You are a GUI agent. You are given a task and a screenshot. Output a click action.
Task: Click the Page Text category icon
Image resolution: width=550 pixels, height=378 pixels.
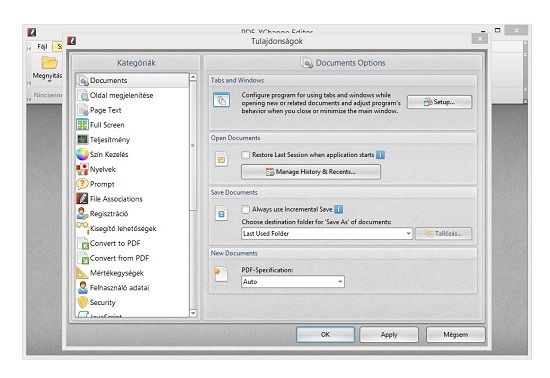click(x=83, y=110)
